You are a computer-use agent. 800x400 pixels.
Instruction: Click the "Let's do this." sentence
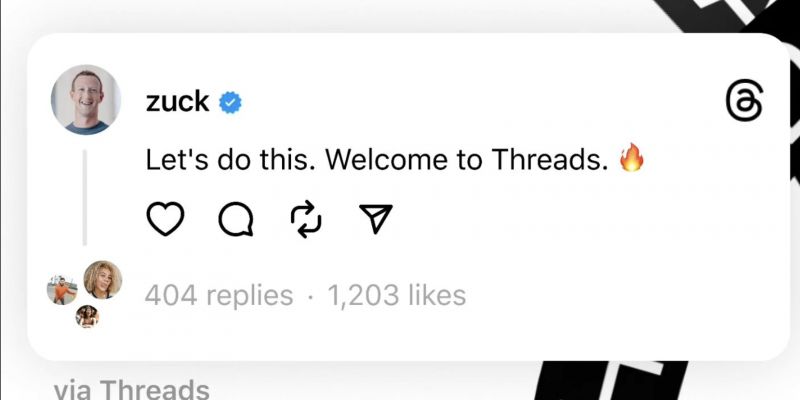[234, 160]
